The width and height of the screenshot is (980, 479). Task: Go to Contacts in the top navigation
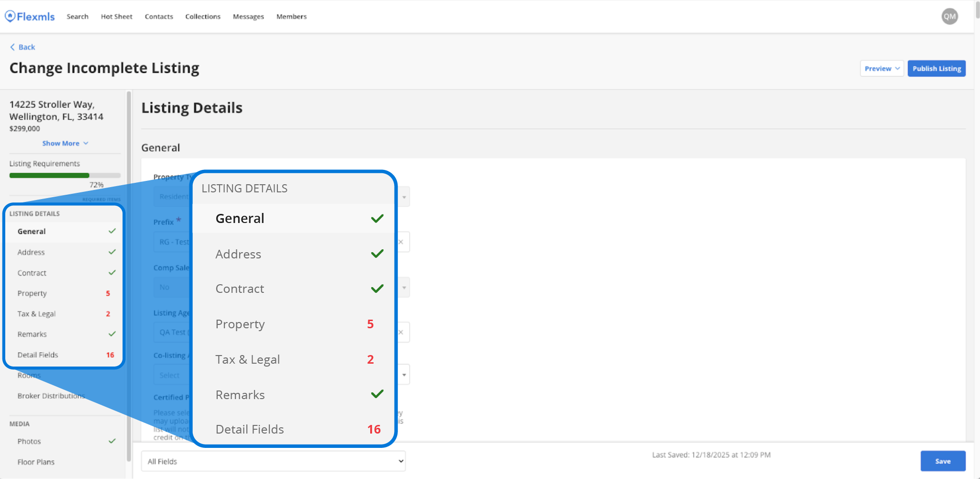tap(159, 16)
